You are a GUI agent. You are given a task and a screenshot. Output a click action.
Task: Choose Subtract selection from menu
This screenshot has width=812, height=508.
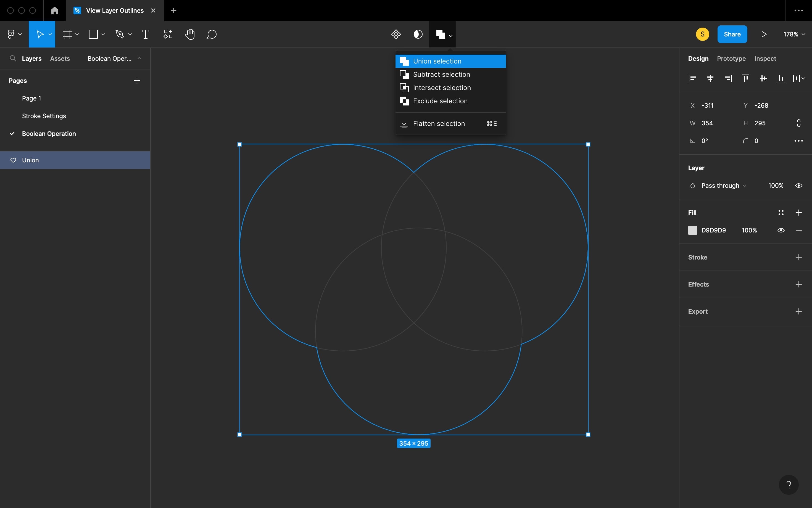(x=441, y=75)
